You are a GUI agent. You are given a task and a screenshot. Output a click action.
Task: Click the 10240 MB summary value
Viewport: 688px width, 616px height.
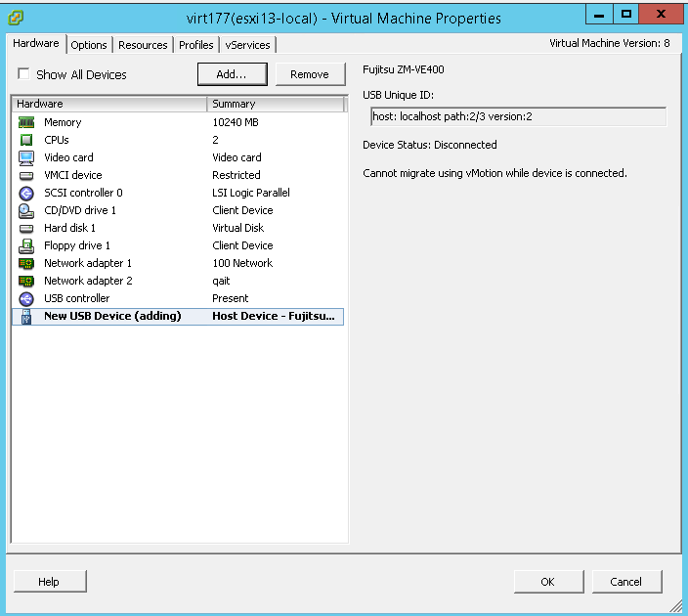236,122
